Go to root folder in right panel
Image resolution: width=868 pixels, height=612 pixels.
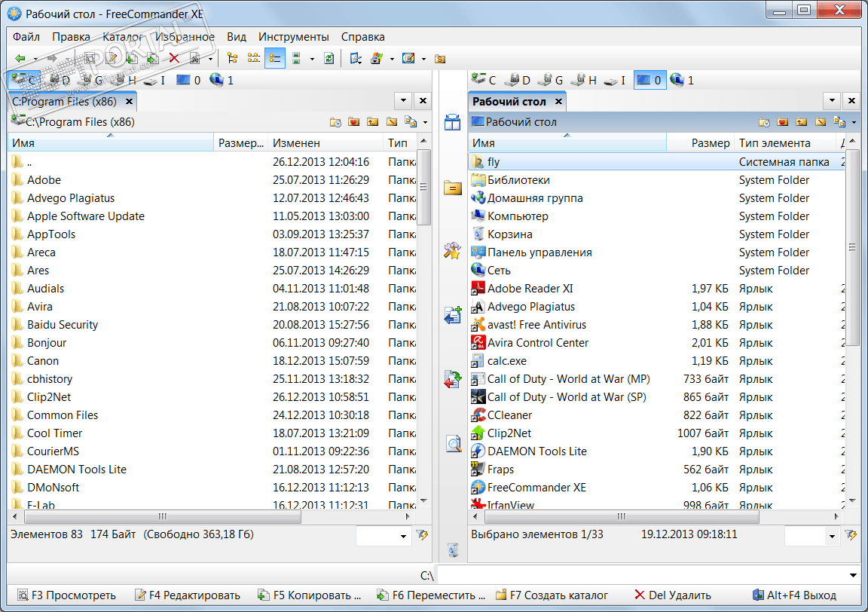pos(821,122)
